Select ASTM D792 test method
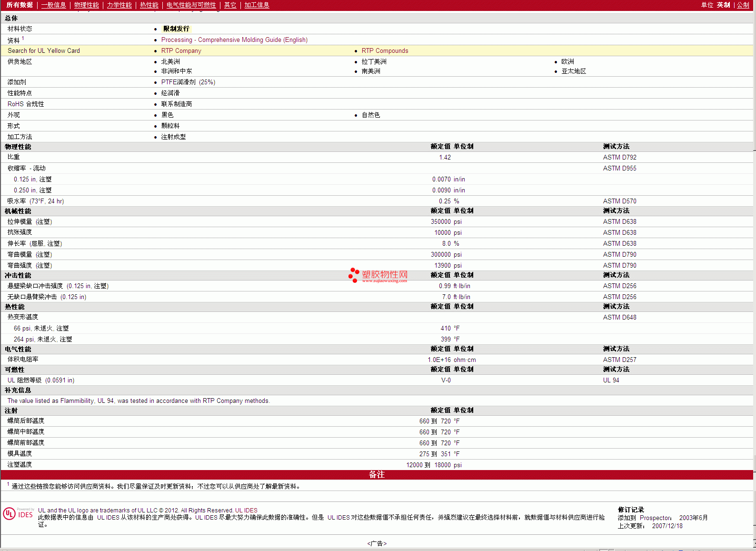The height and width of the screenshot is (551, 756). (x=619, y=158)
